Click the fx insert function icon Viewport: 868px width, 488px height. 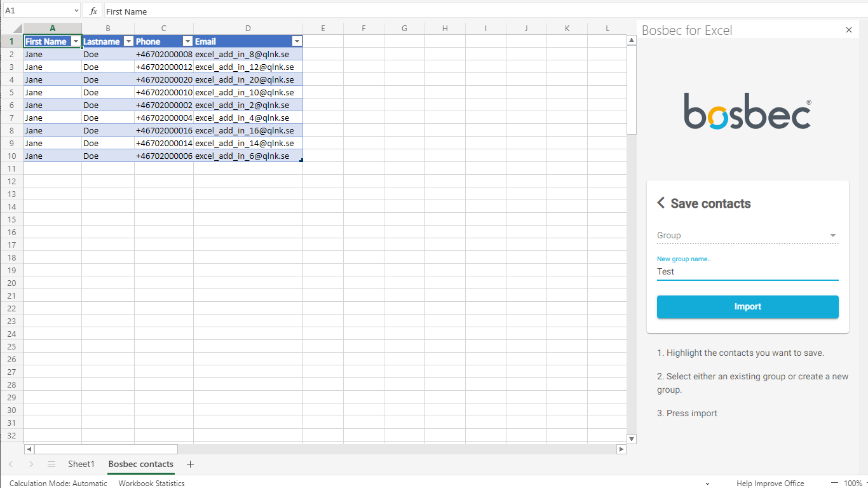pos(93,11)
